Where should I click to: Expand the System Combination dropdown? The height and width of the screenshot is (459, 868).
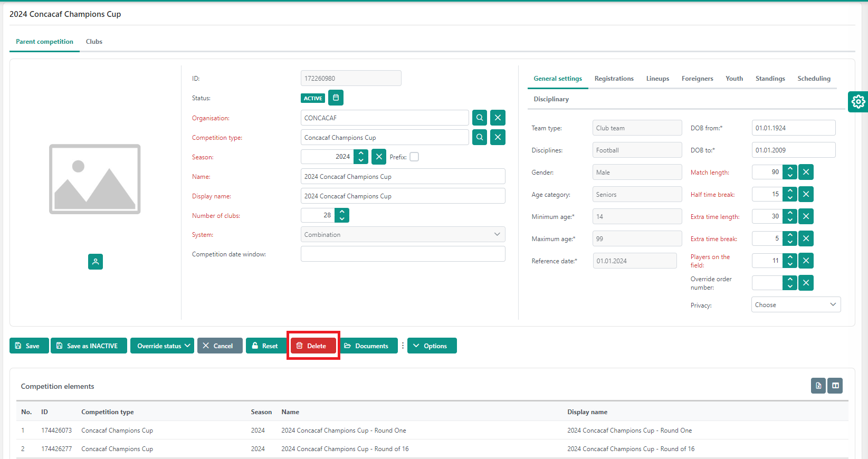[x=403, y=234]
